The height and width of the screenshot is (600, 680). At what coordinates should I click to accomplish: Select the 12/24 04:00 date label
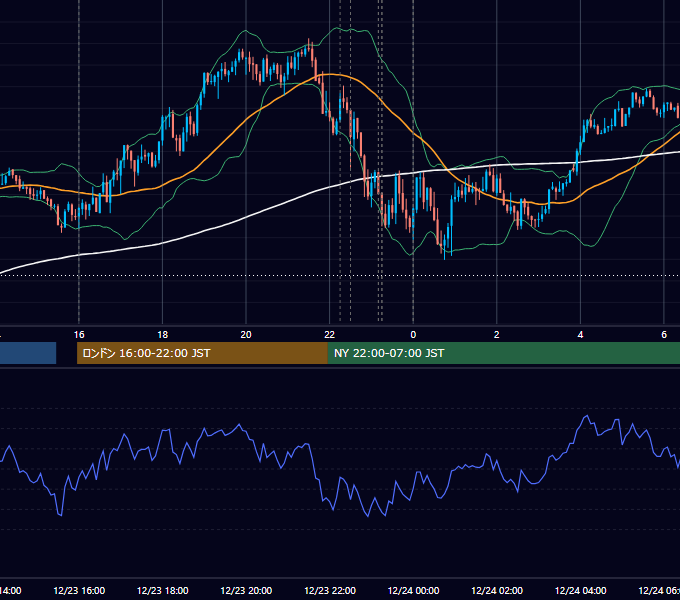580,590
